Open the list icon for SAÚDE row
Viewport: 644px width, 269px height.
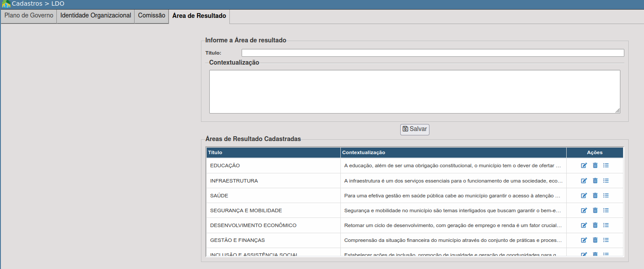[x=606, y=195]
